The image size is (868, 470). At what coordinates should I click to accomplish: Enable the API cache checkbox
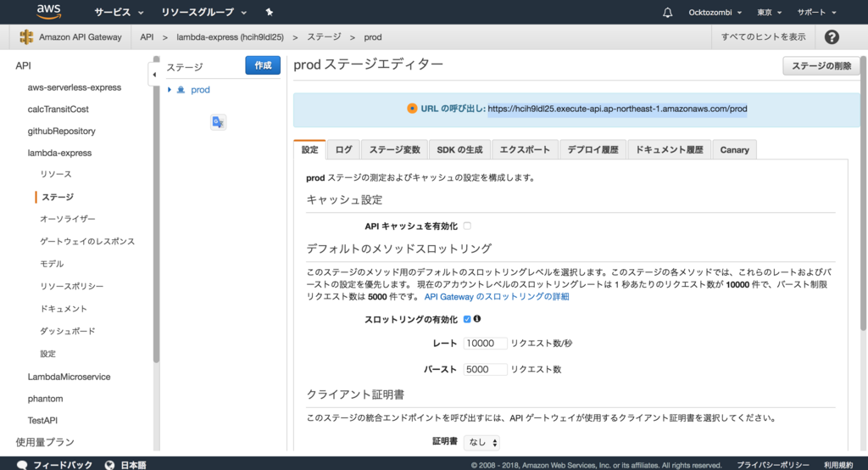pos(467,226)
